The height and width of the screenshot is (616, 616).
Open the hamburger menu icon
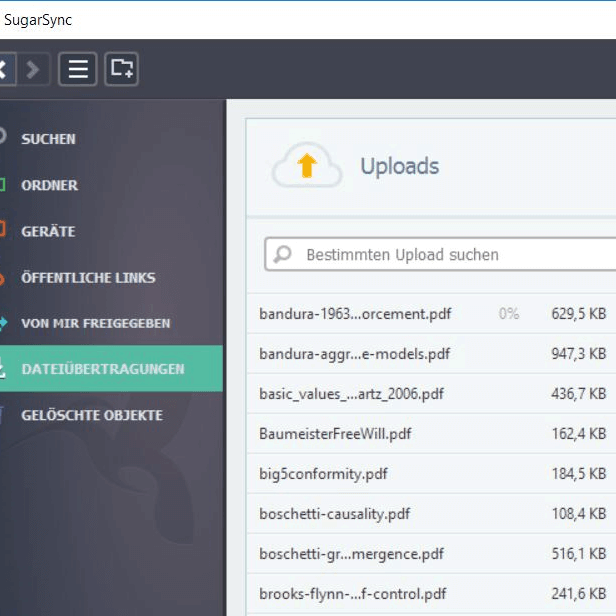(78, 69)
